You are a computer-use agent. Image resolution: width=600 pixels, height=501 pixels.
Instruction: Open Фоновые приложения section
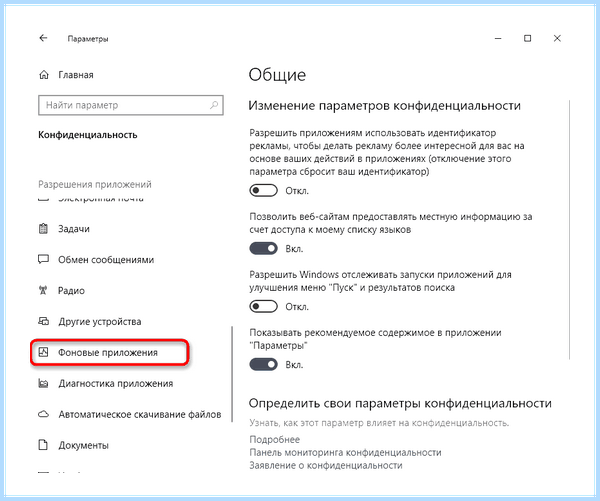pos(108,352)
